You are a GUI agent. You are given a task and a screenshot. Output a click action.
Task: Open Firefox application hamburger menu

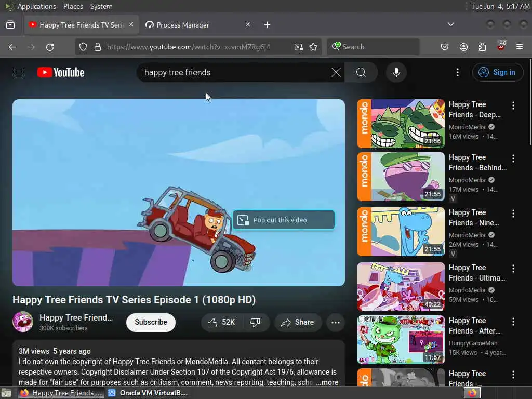coord(520,47)
